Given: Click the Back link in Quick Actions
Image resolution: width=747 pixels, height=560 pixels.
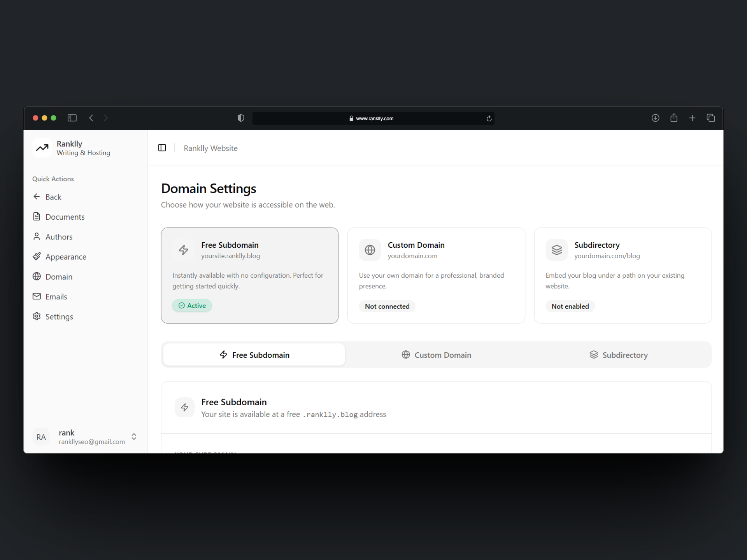Looking at the screenshot, I should pos(53,197).
